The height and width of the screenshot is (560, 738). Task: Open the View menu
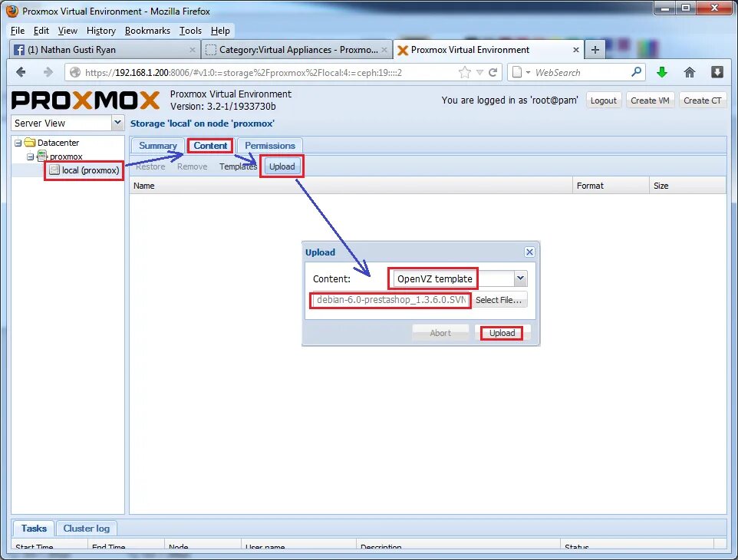[x=68, y=31]
